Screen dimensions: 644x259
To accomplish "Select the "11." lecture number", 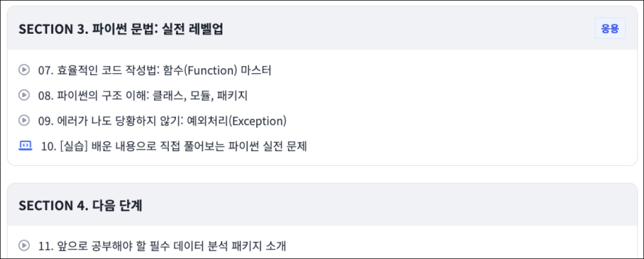I will 45,246.
